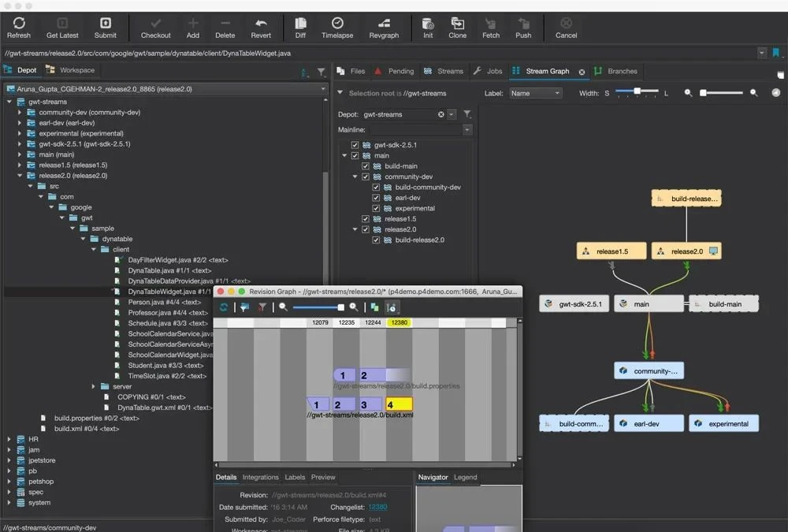Screen dimensions: 788x532
Task: Adjust the stream graph Width slider
Action: (637, 91)
